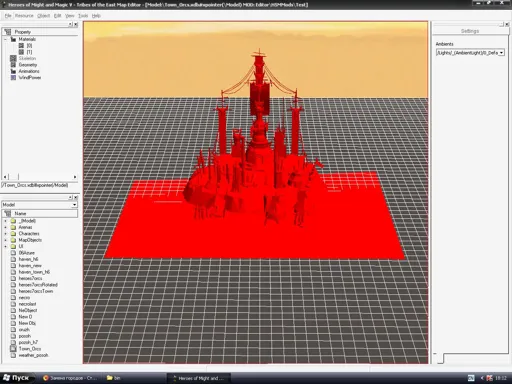The image size is (512, 384).
Task: Open the Tools menu
Action: (x=83, y=16)
